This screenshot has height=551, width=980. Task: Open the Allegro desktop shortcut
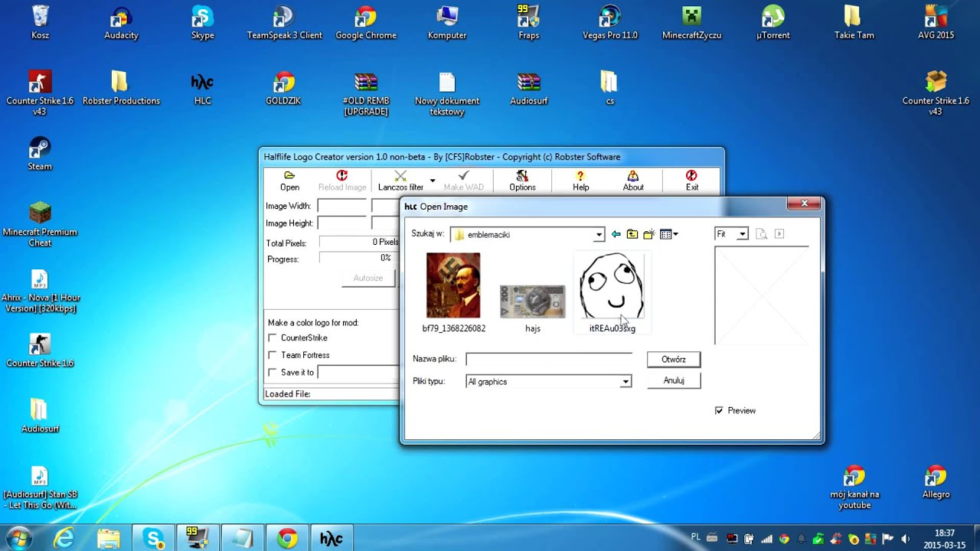pyautogui.click(x=936, y=482)
